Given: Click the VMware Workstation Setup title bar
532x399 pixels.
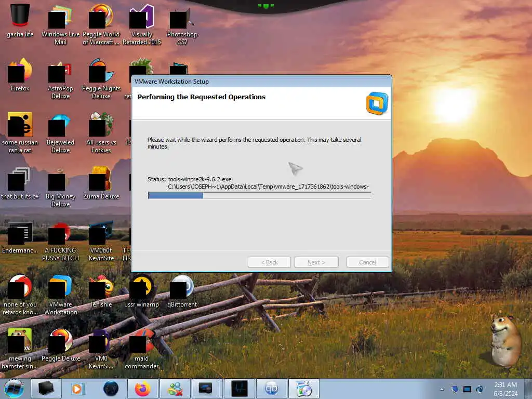Looking at the screenshot, I should click(261, 82).
